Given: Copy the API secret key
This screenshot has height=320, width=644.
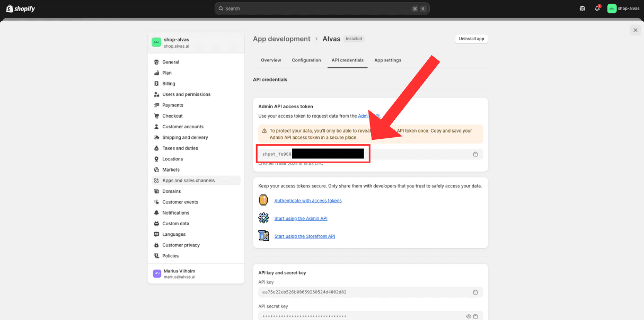Looking at the screenshot, I should 475,316.
